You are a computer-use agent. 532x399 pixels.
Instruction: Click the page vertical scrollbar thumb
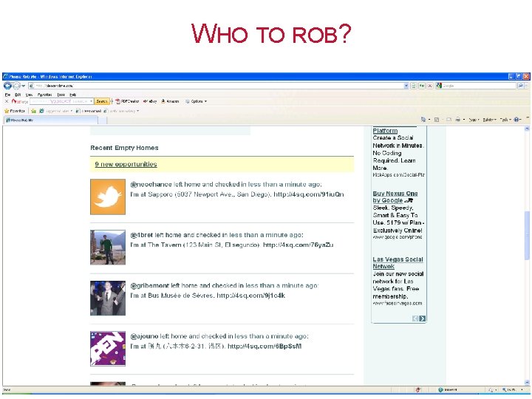[527, 235]
